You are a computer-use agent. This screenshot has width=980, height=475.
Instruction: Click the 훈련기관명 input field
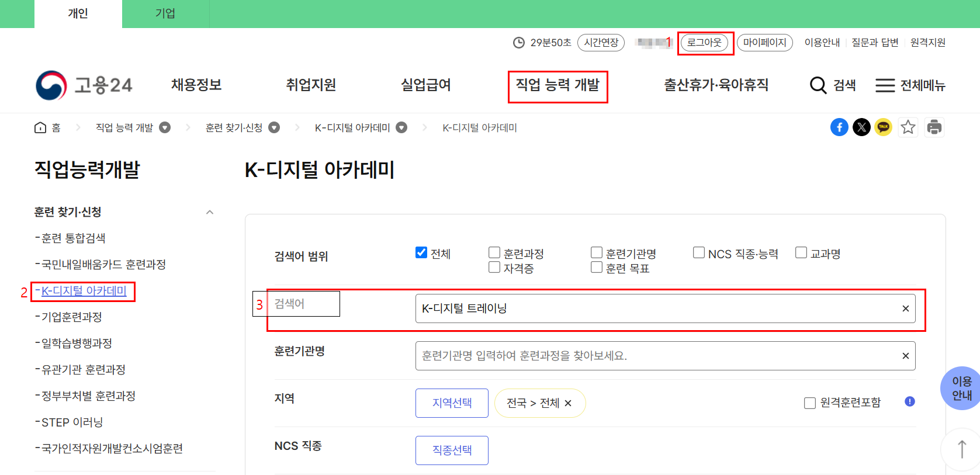click(665, 356)
